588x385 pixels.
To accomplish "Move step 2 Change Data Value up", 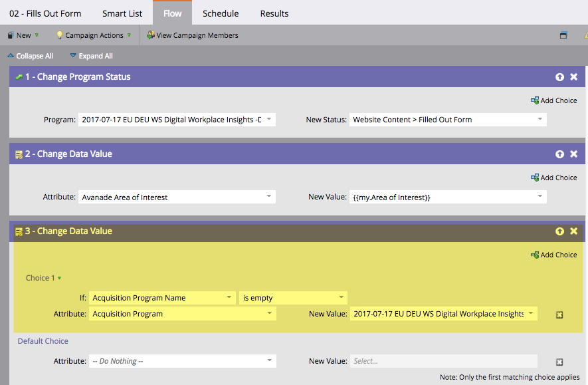I will (x=559, y=154).
